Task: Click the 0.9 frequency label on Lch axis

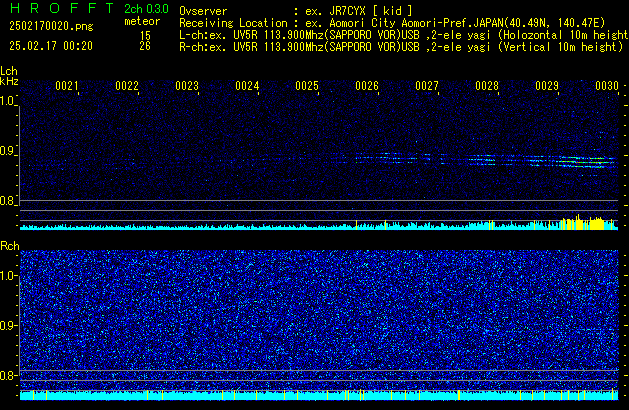Action: (x=7, y=151)
